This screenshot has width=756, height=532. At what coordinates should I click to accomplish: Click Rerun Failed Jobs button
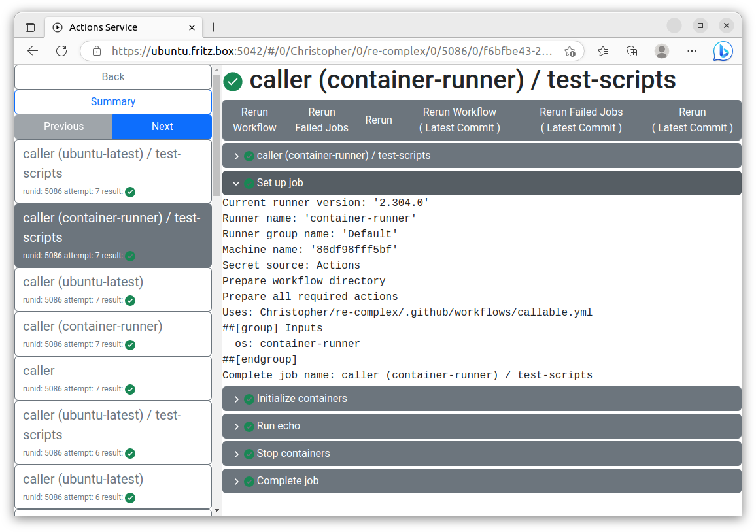point(322,120)
